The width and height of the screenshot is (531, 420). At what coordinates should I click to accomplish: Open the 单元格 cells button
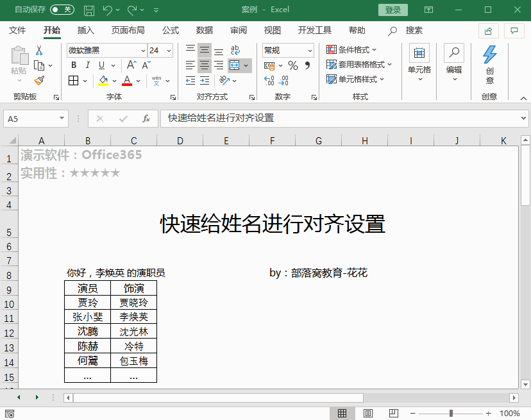point(419,63)
